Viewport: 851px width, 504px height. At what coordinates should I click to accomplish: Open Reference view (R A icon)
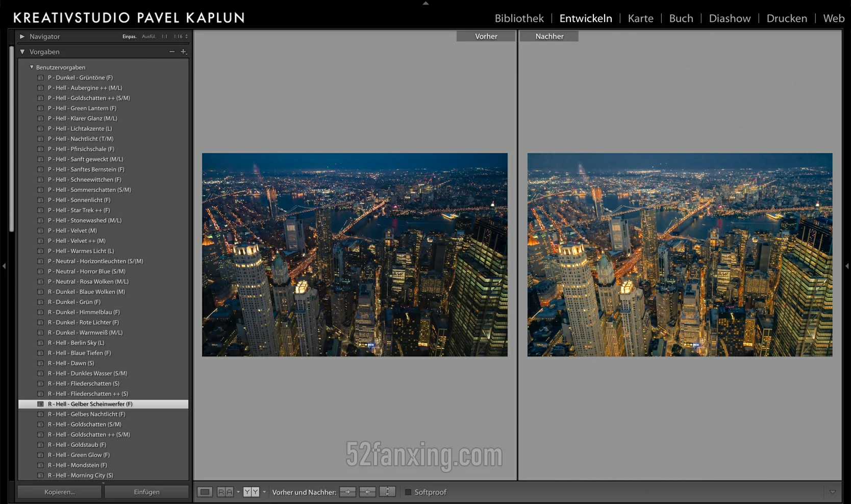[x=225, y=492]
